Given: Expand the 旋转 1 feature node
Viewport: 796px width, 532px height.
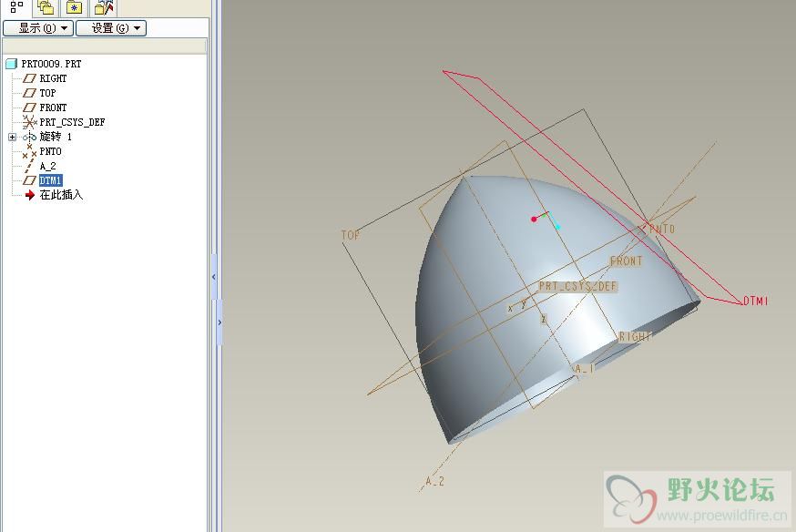Looking at the screenshot, I should pos(12,137).
